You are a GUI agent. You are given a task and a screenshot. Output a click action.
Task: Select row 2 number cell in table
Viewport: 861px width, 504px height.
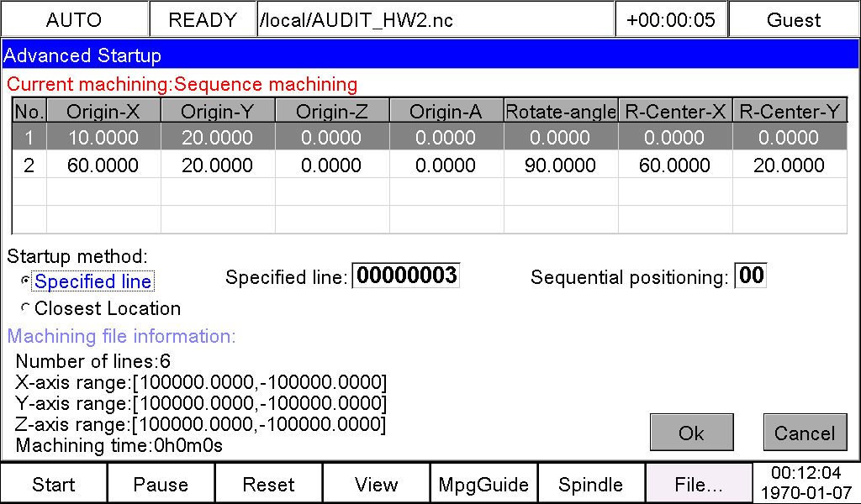coord(29,165)
